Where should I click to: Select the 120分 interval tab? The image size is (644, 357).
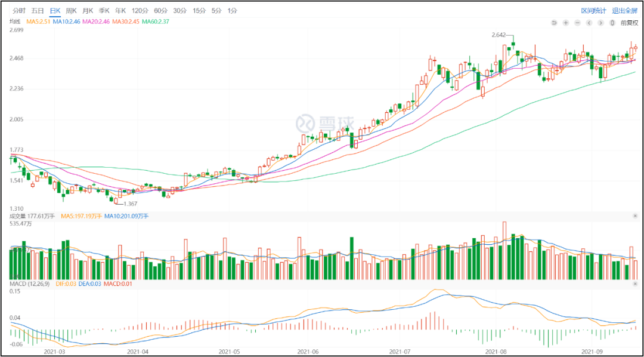click(140, 11)
